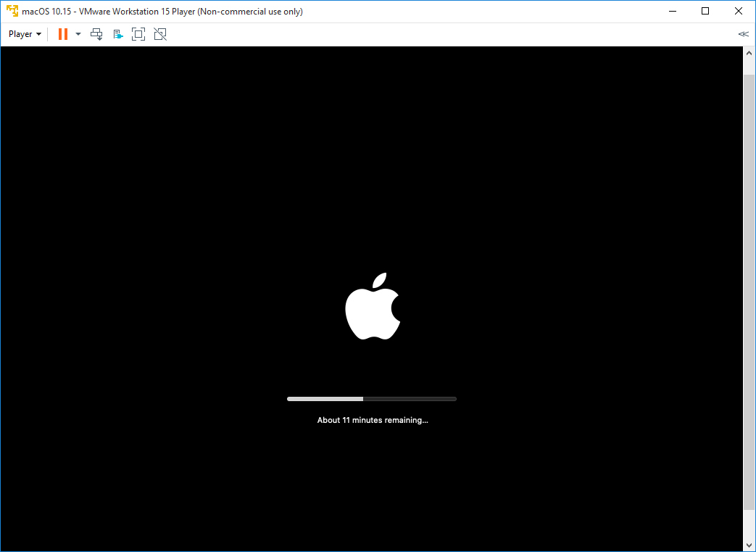This screenshot has width=756, height=552.
Task: Expand the toolbar options chevron on the right
Action: 743,33
